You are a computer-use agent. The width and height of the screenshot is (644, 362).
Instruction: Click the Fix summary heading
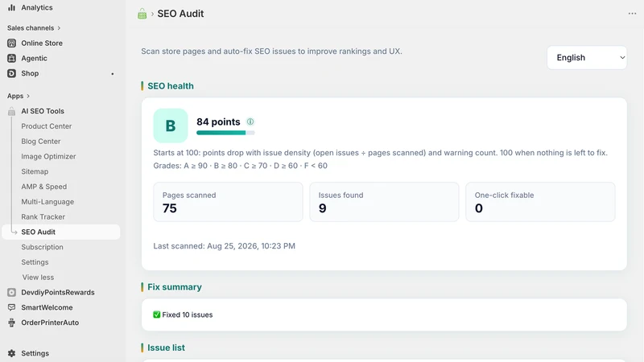pos(175,287)
